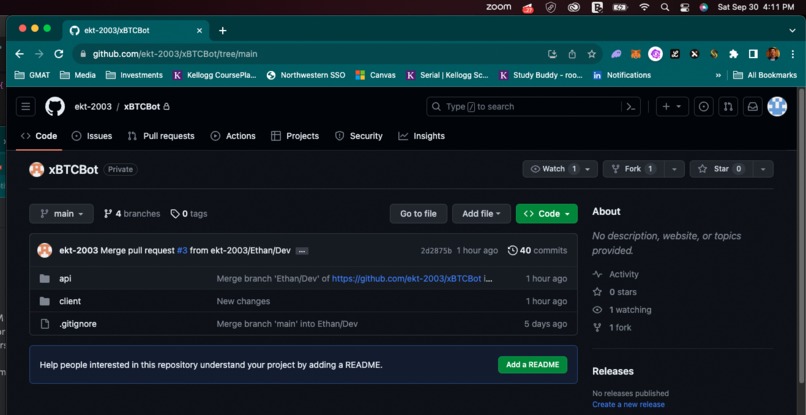Open the Chrome tab search chevron
The image size is (806, 415).
tap(792, 30)
